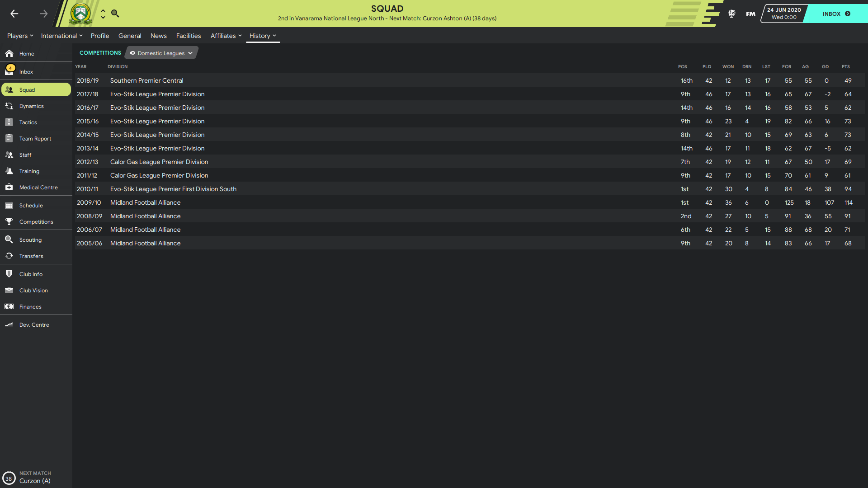Click the back navigation arrow
Image resolution: width=868 pixels, height=488 pixels.
pos(14,14)
